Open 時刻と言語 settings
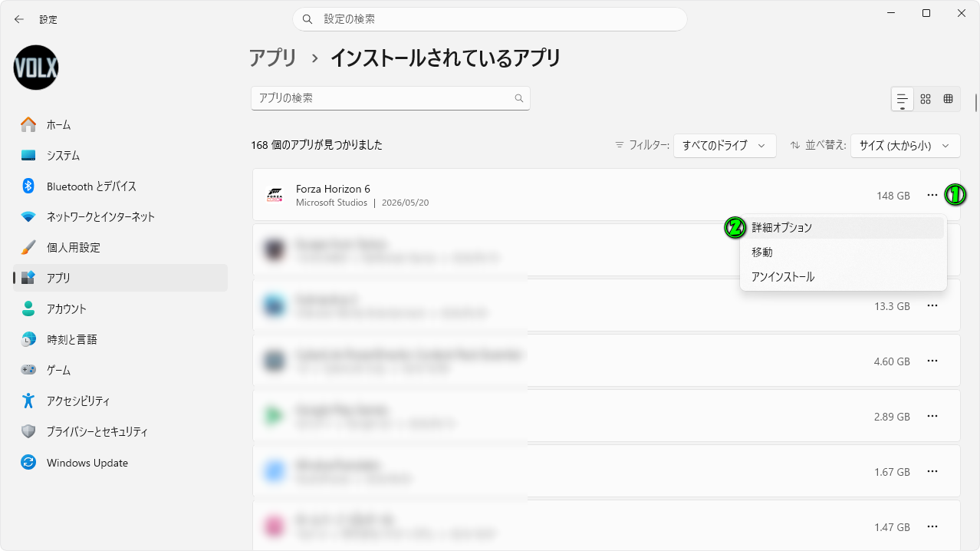980x551 pixels. pos(120,339)
